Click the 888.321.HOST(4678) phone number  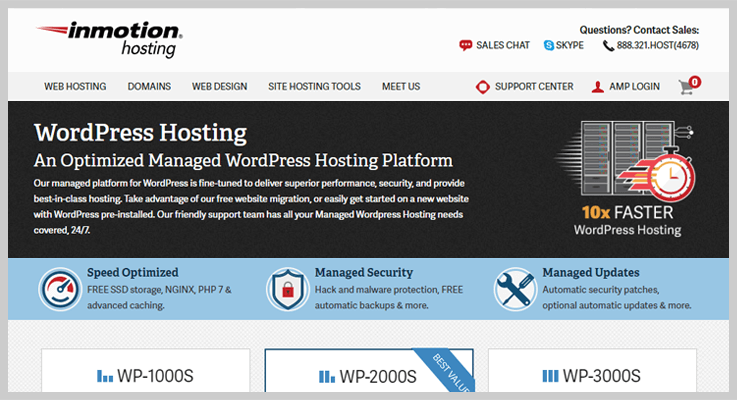tap(658, 45)
